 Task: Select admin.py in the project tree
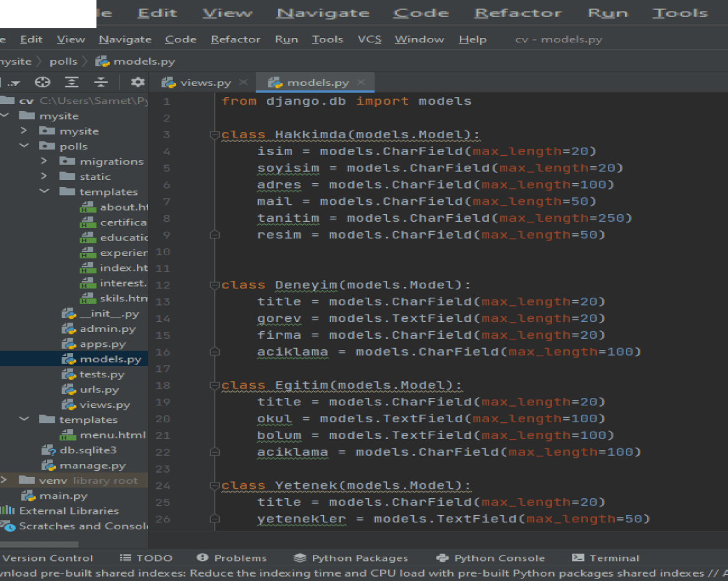pos(107,329)
